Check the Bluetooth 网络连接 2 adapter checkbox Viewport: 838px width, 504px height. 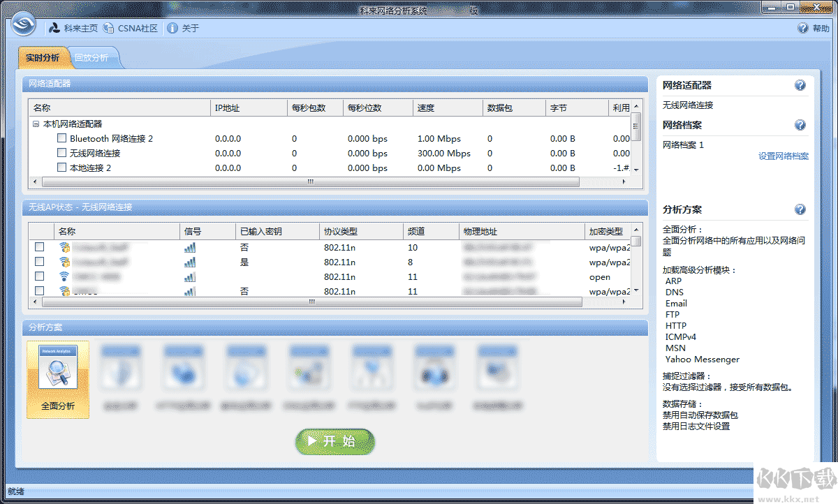pos(62,138)
